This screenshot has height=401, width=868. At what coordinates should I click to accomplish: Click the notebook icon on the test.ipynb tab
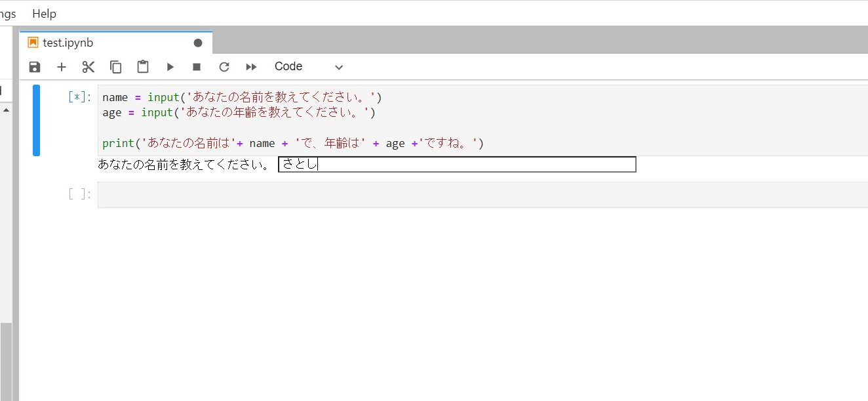coord(33,43)
